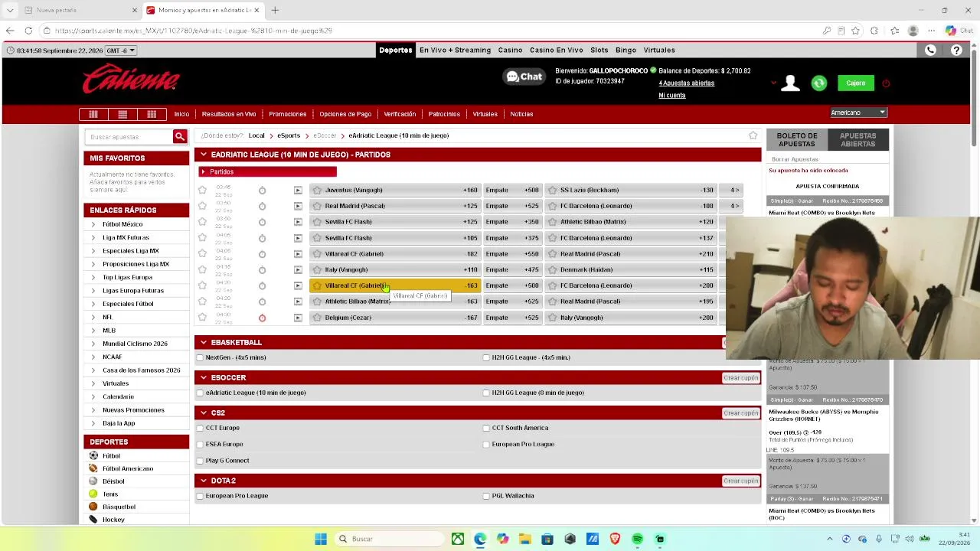Image resolution: width=980 pixels, height=551 pixels.
Task: Open Brave browser from the taskbar
Action: pos(615,539)
